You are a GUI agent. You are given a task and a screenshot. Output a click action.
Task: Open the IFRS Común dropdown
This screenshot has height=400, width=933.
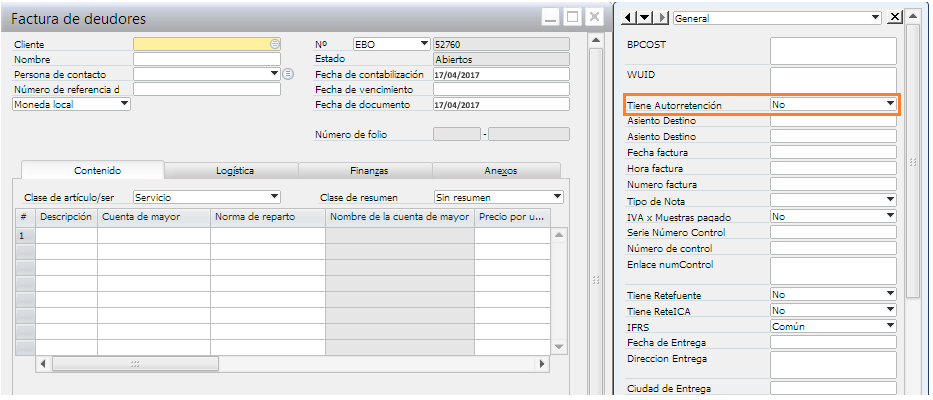(x=889, y=326)
